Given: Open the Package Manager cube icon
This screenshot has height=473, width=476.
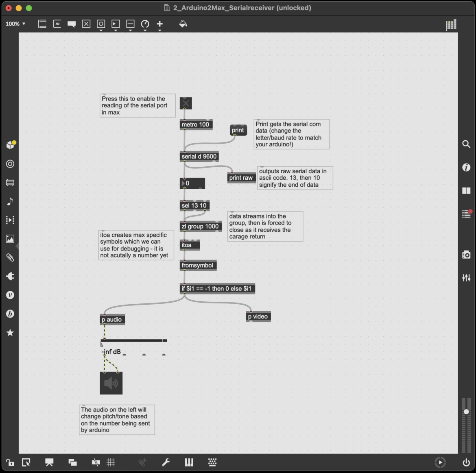Looking at the screenshot, I should pos(10,144).
